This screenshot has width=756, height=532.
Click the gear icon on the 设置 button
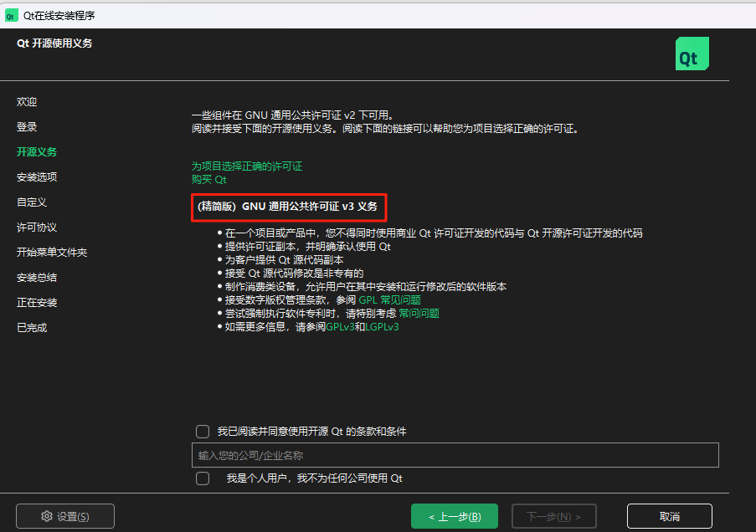tap(47, 516)
